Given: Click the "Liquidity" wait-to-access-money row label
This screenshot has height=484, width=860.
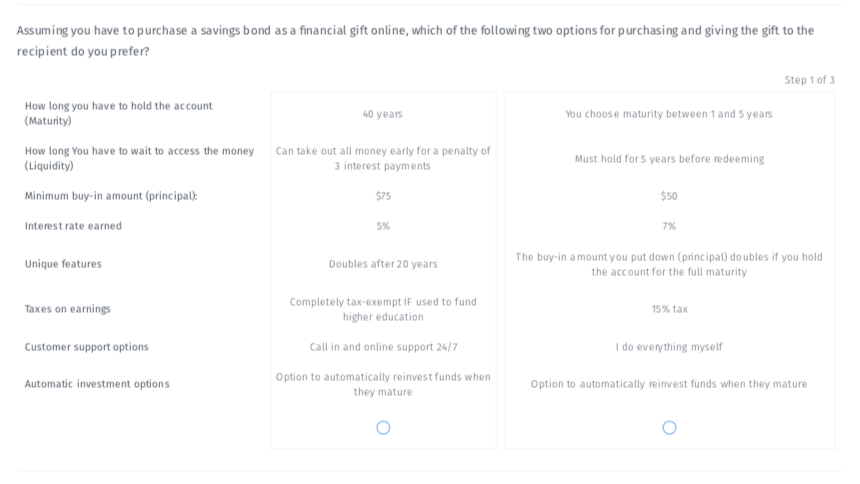Looking at the screenshot, I should click(x=139, y=158).
